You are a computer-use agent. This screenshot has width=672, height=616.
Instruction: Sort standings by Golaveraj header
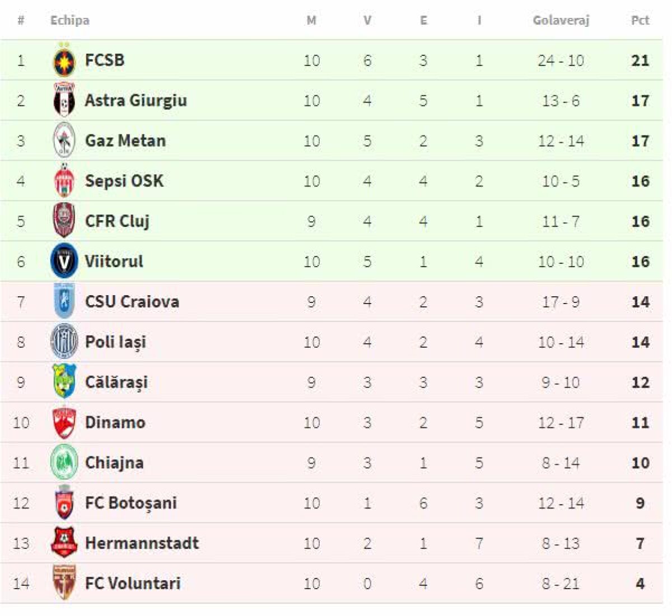pos(561,21)
